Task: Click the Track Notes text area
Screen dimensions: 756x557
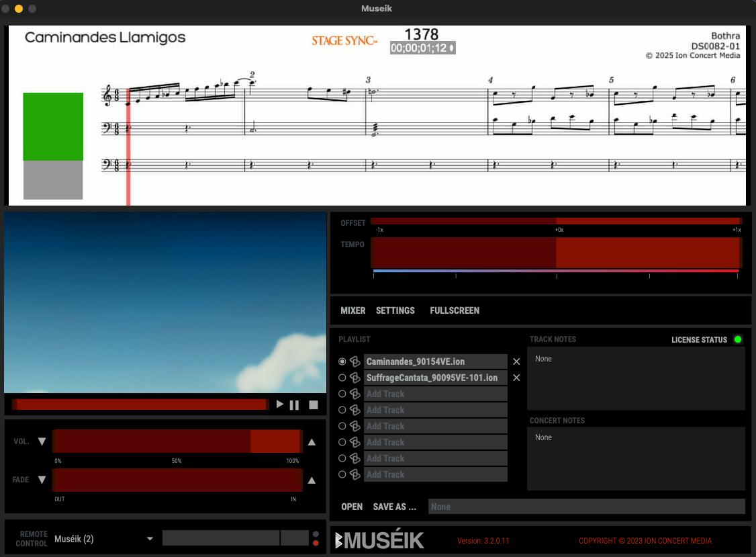Action: [636, 378]
